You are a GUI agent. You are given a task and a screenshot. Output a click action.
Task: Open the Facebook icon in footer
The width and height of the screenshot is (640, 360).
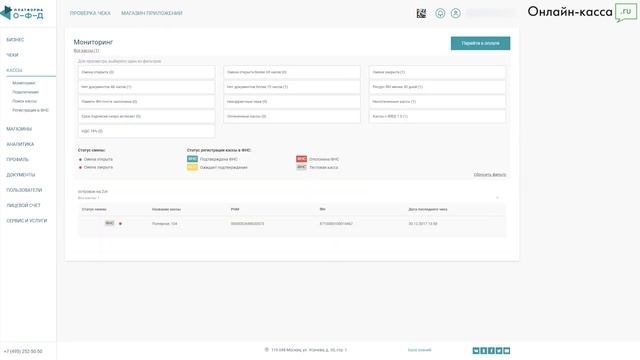(x=491, y=351)
